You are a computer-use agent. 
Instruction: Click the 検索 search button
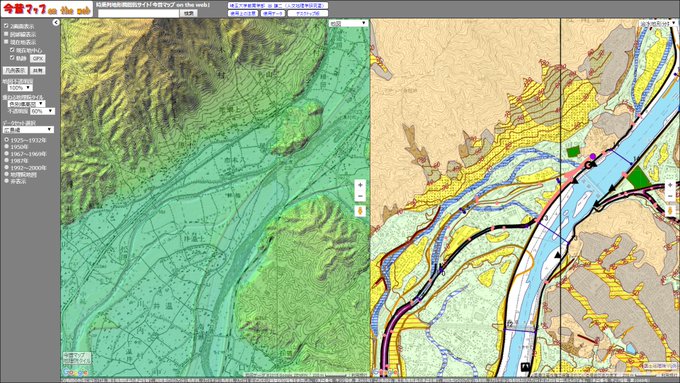[189, 13]
